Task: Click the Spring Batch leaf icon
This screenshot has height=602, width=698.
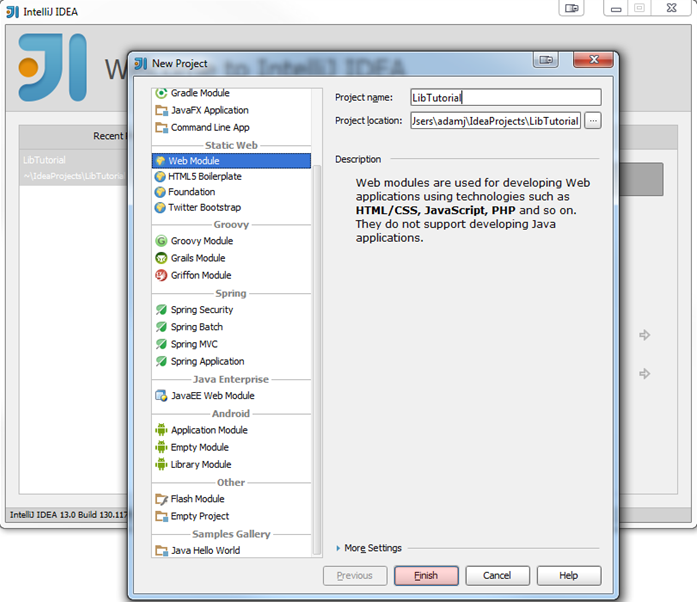Action: click(x=161, y=327)
